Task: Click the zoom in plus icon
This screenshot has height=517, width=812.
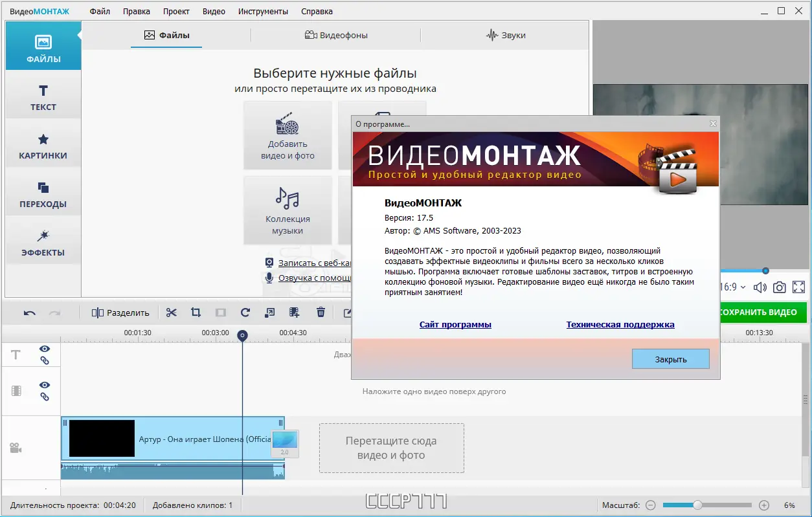Action: (764, 505)
